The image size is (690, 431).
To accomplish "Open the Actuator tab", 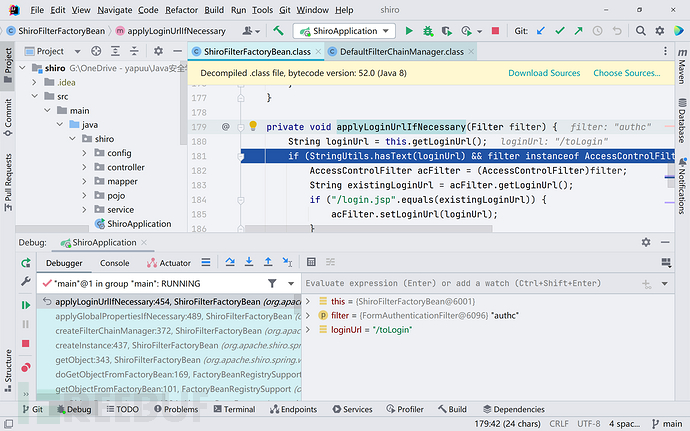I will click(x=169, y=263).
